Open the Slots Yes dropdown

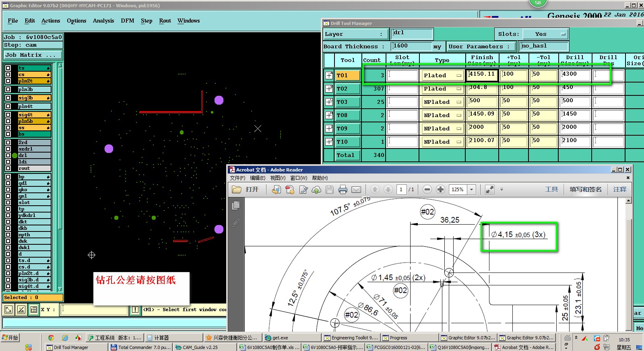coord(545,34)
